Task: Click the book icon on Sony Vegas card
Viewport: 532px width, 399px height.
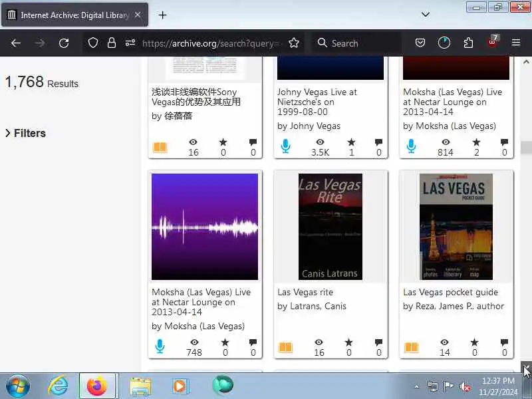Action: 160,147
